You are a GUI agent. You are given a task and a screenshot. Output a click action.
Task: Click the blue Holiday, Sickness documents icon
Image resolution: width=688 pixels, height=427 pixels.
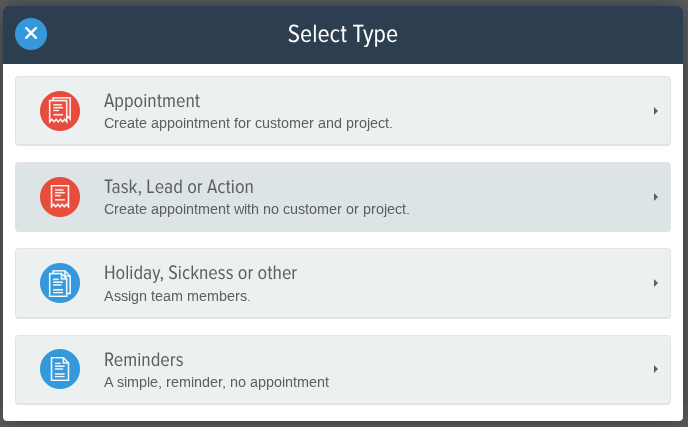tap(60, 283)
